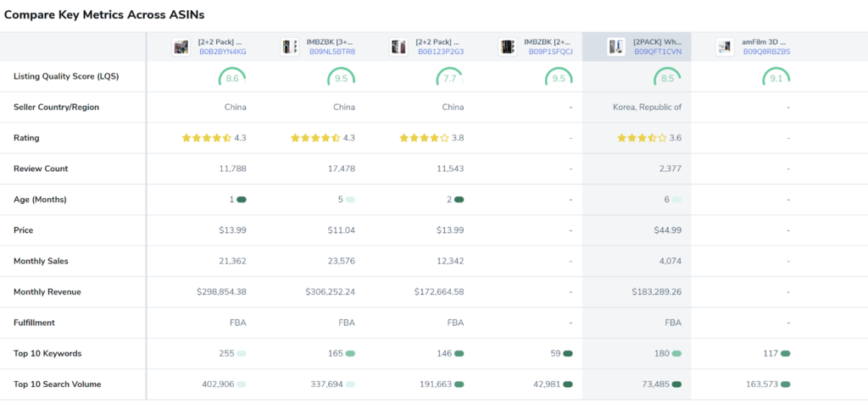
Task: Click the indicator pill beside 117 keywords
Action: click(x=786, y=353)
